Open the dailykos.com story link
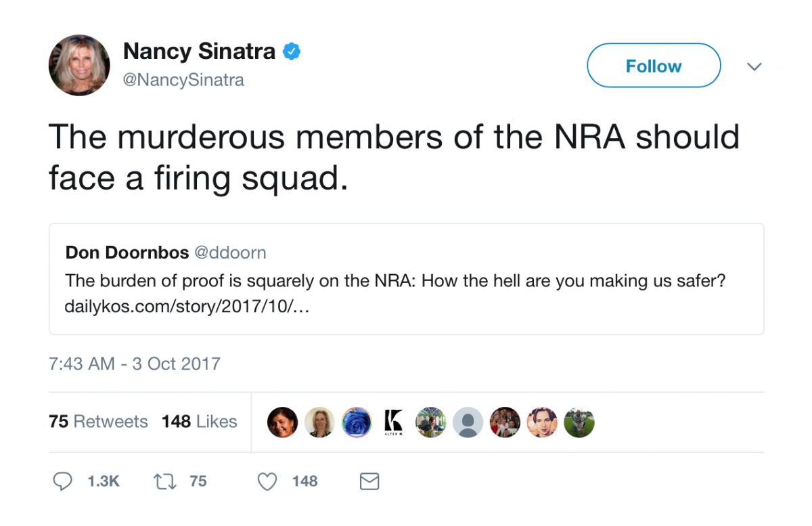This screenshot has height=526, width=812. [x=186, y=307]
